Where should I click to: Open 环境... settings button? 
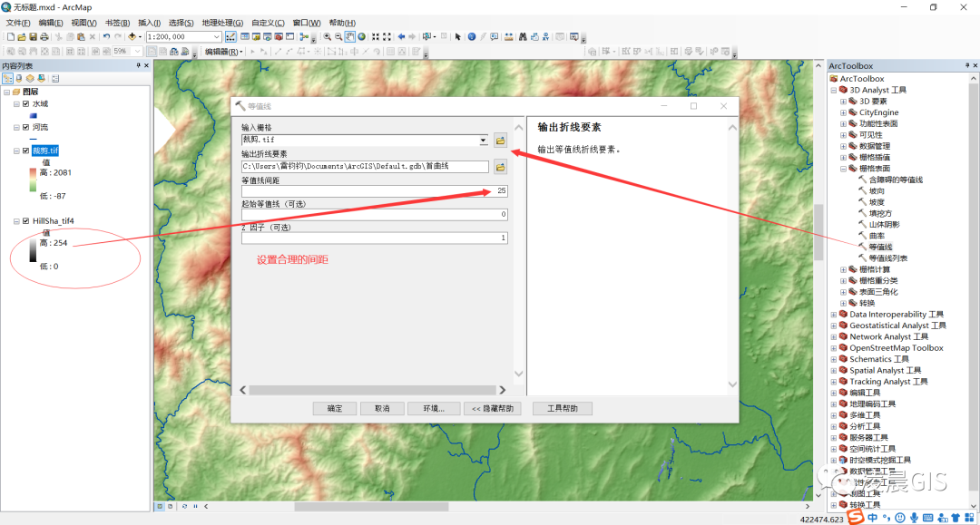pos(434,408)
